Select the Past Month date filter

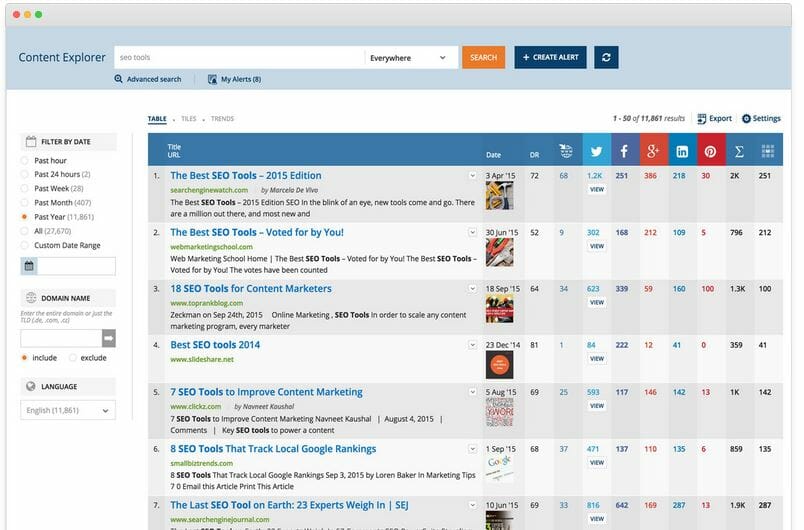pyautogui.click(x=25, y=202)
